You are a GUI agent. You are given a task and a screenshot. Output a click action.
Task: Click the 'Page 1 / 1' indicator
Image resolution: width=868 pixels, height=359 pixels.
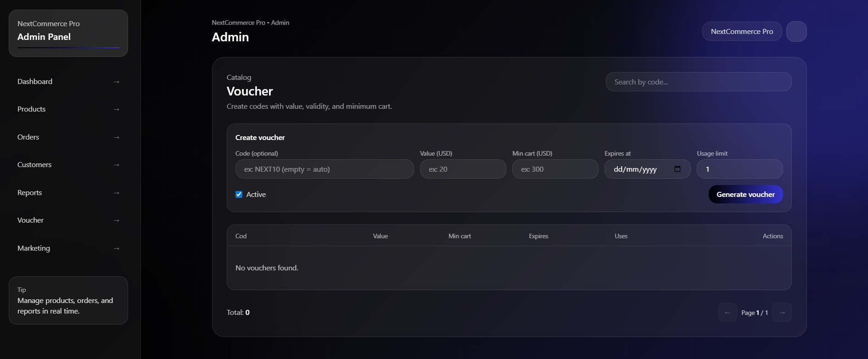click(755, 313)
